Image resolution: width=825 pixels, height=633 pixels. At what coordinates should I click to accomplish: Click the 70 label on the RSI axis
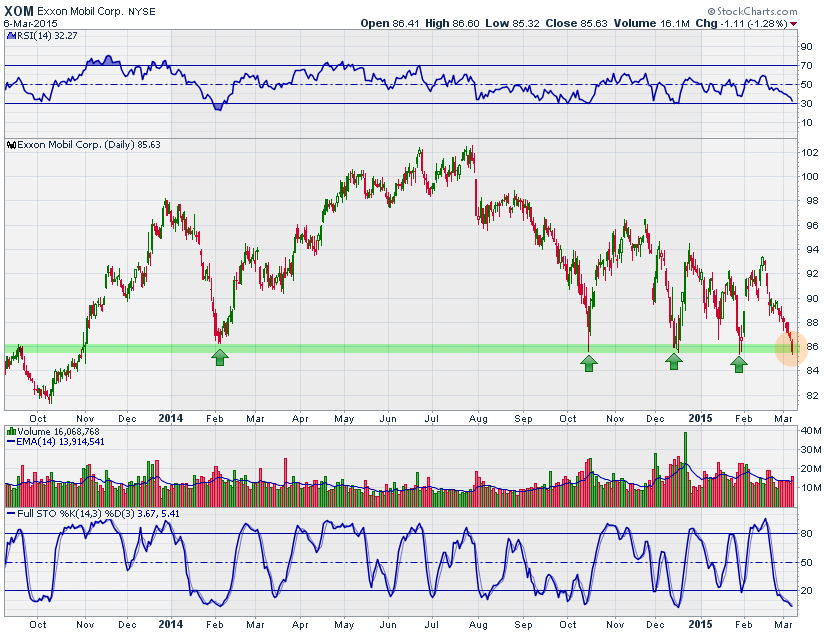806,66
